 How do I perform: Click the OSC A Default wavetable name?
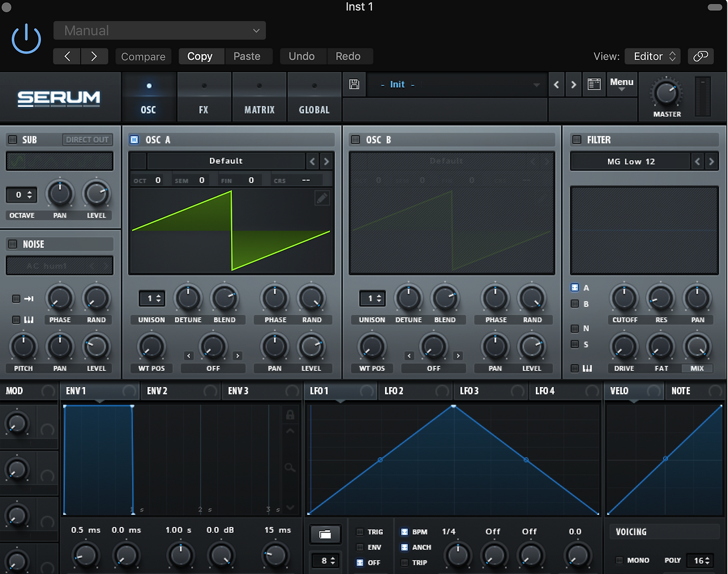coord(226,161)
